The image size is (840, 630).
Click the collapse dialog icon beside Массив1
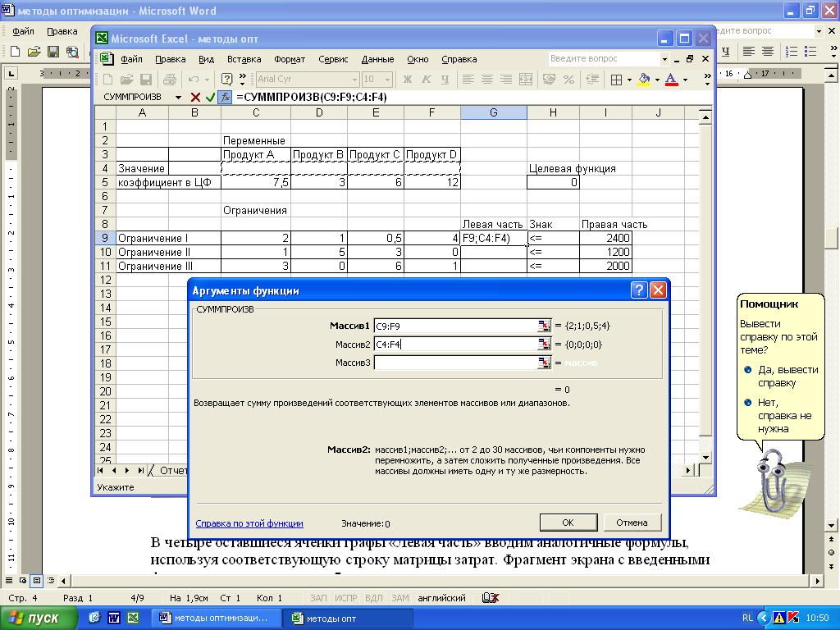(x=544, y=326)
